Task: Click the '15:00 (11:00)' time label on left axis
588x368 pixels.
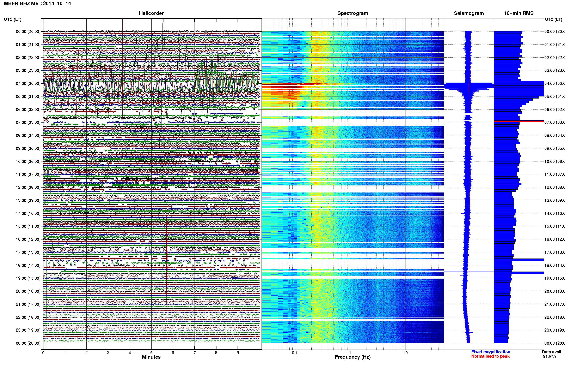Action: 28,226
